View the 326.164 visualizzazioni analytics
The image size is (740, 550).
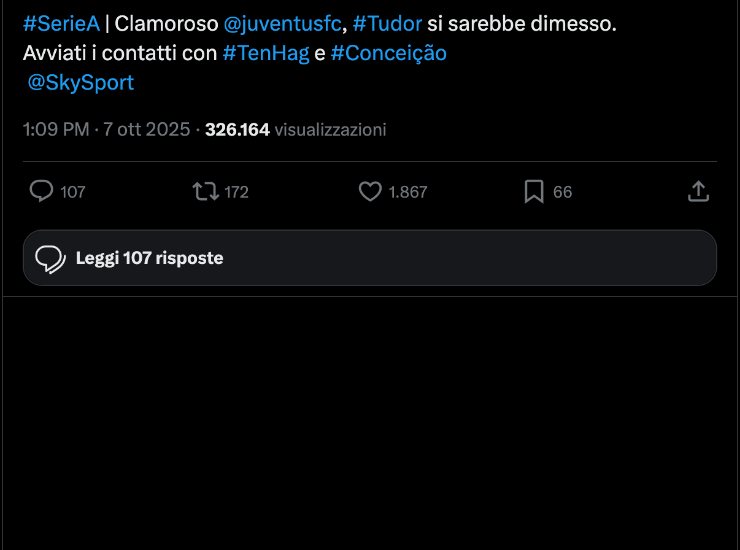click(x=295, y=130)
